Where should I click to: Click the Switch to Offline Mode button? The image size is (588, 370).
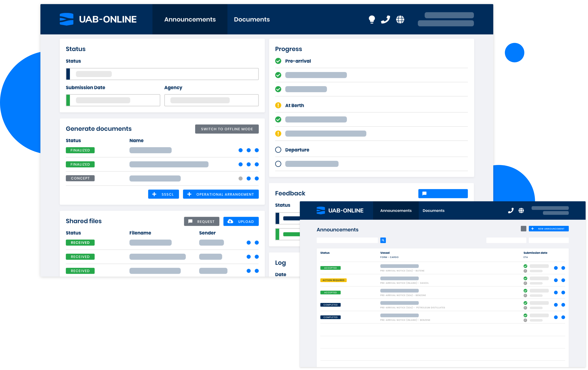(227, 129)
